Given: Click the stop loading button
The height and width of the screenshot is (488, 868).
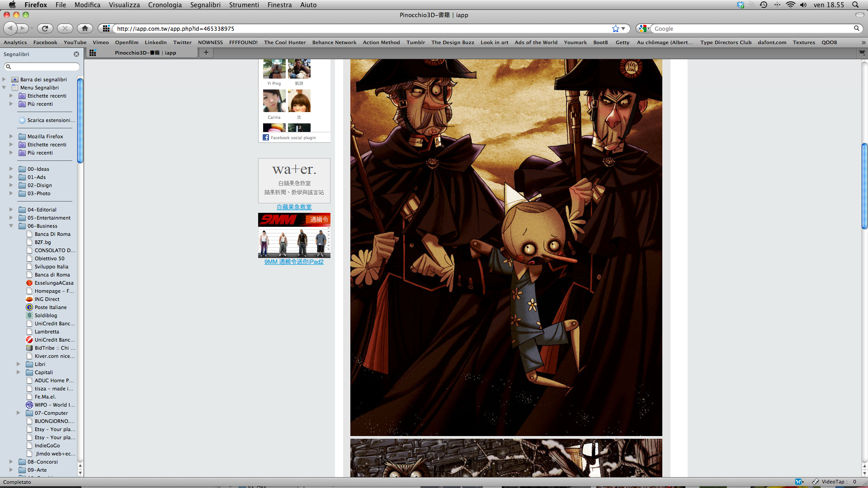Looking at the screenshot, I should coord(65,28).
